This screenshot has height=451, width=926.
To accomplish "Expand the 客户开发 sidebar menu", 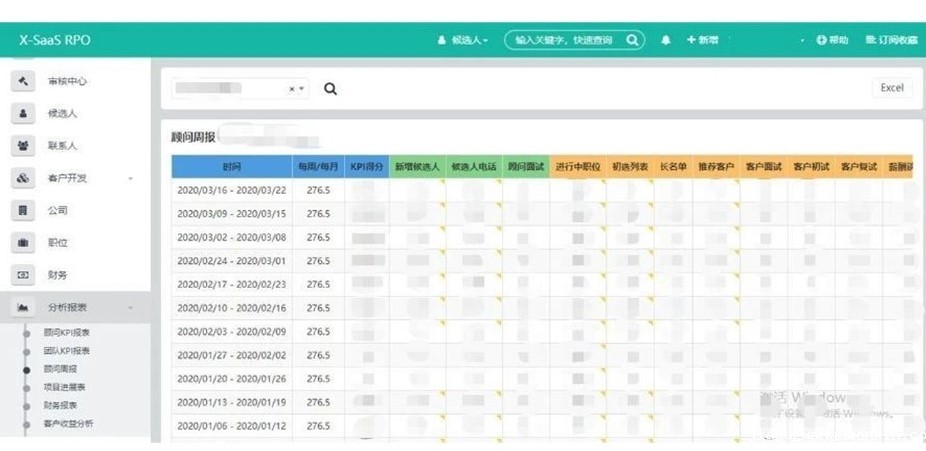I will point(130,179).
